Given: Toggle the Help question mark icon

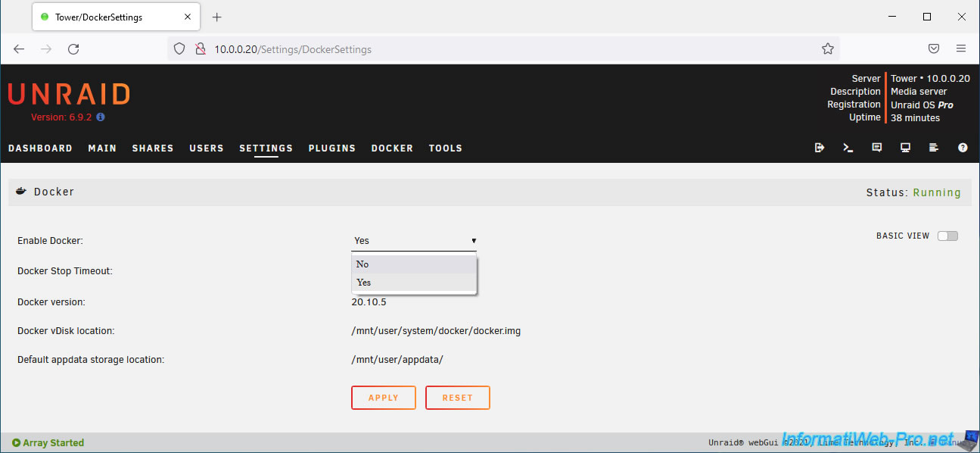Looking at the screenshot, I should click(963, 148).
